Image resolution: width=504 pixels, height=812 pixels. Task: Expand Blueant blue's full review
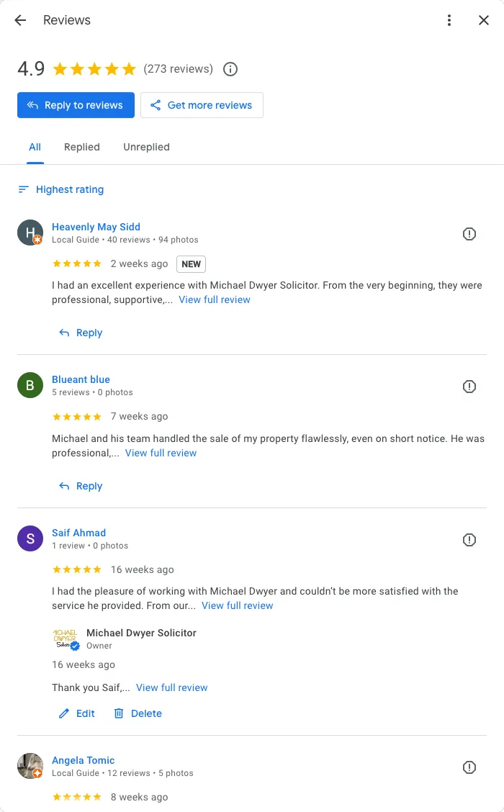[x=161, y=453]
